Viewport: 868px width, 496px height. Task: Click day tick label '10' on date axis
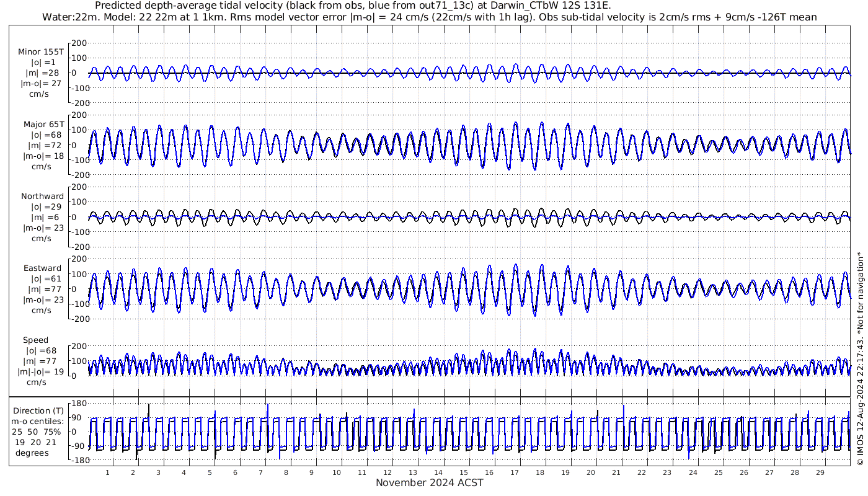[337, 472]
